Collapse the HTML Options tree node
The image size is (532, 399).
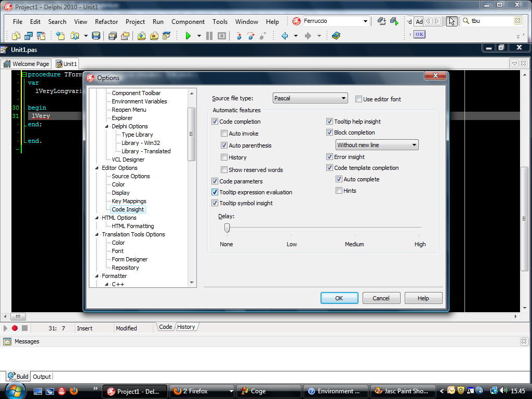click(x=96, y=218)
